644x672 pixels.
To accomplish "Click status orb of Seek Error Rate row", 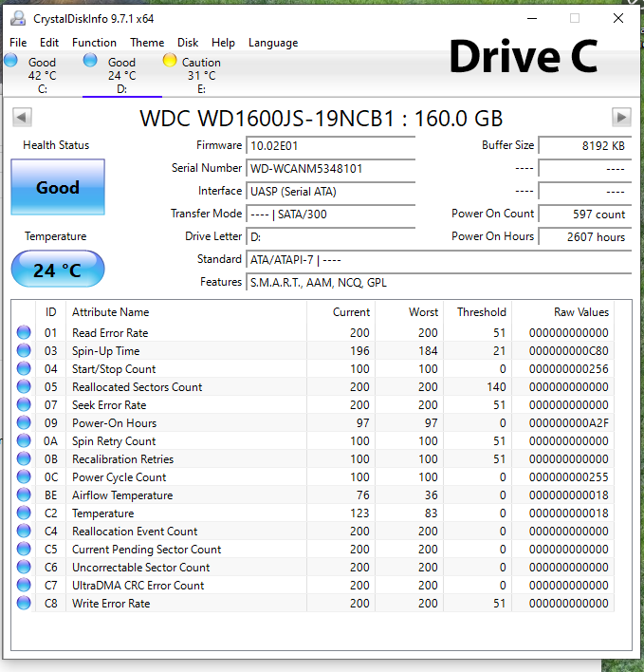I will 24,404.
